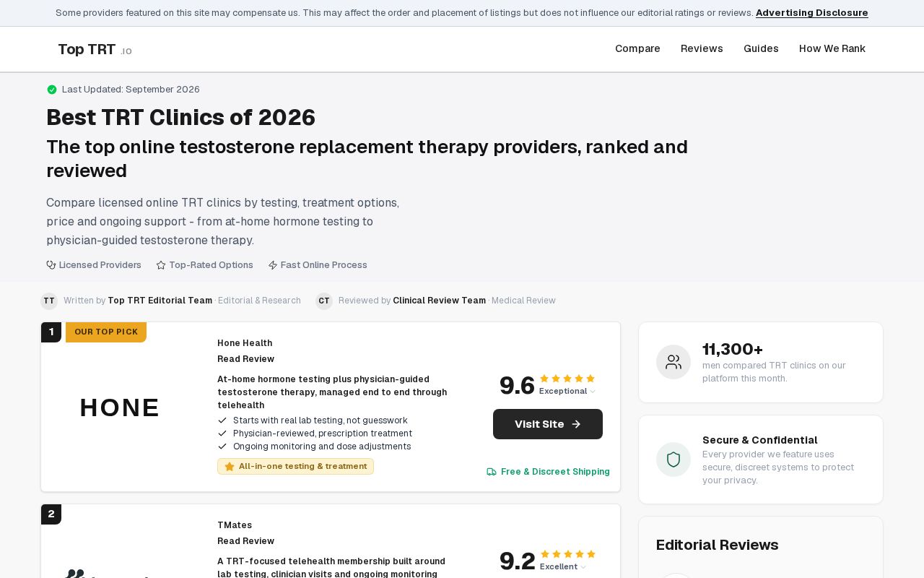Click the 'Physician-reviewed, prescription treatment' text
The image size is (924, 578).
pyautogui.click(x=323, y=433)
